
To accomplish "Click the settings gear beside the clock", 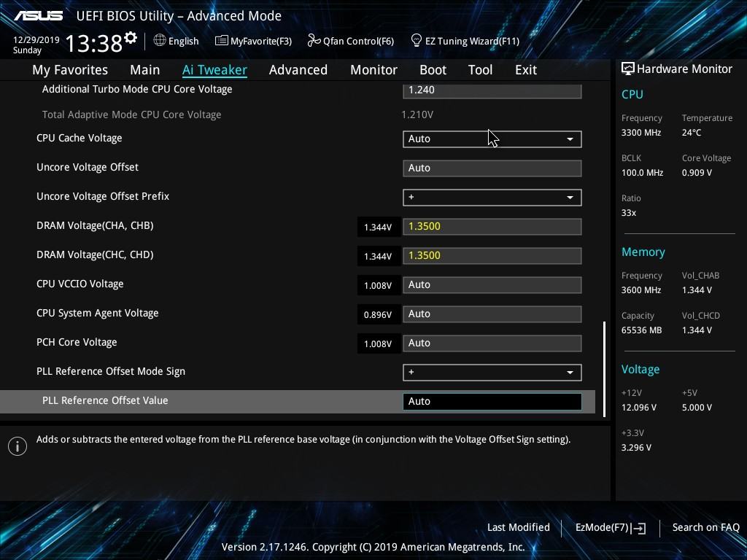I will [131, 38].
